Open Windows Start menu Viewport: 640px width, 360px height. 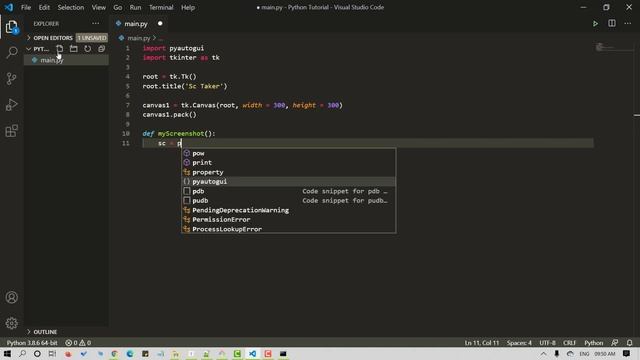click(7, 353)
